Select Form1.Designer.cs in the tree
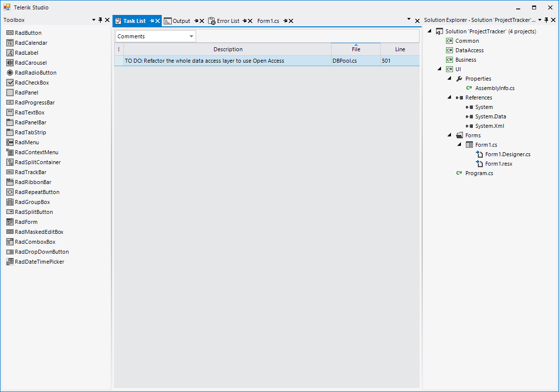 click(508, 154)
